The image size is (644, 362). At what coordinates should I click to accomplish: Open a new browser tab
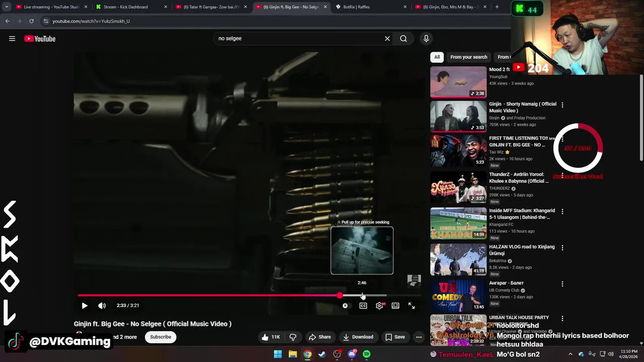[x=497, y=7]
